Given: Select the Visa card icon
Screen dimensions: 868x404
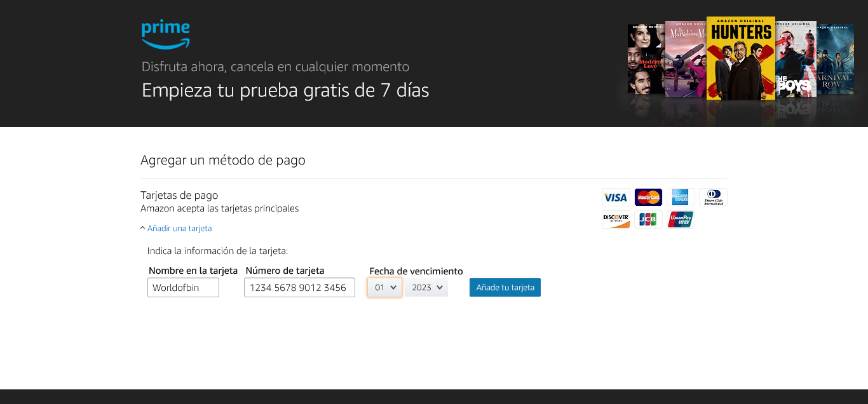Looking at the screenshot, I should click(x=615, y=198).
